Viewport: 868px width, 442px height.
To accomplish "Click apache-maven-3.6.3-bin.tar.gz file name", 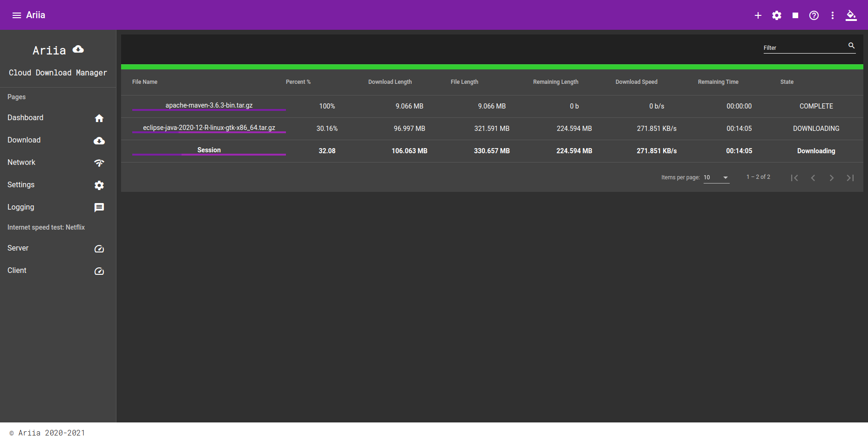I will coord(209,105).
